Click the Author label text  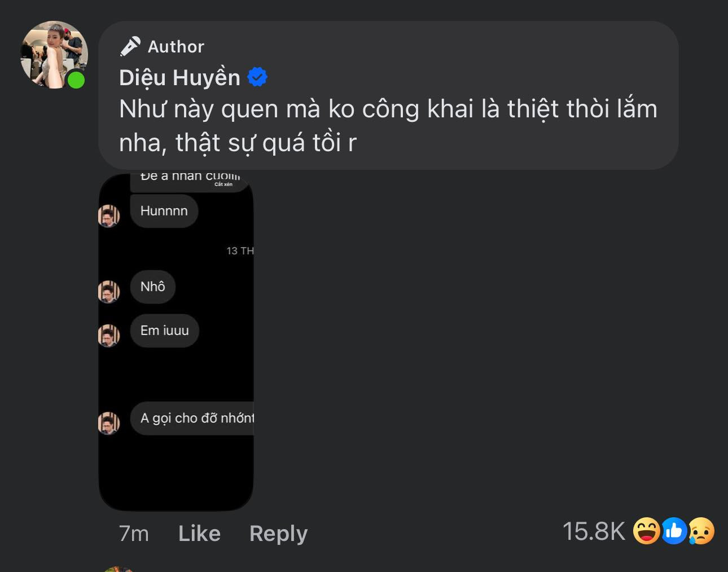(x=176, y=47)
